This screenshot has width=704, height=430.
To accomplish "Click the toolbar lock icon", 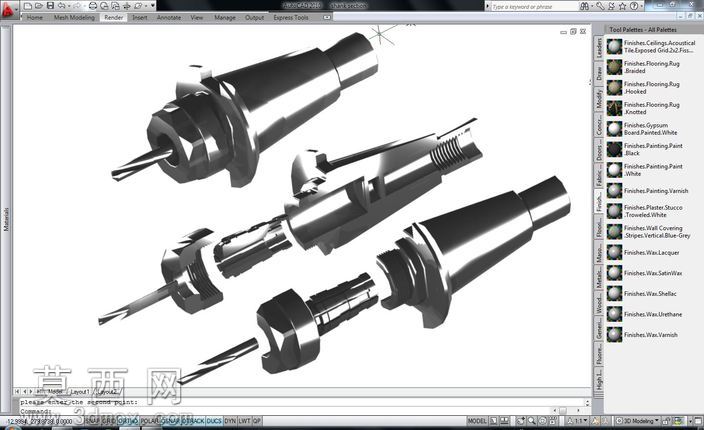I will click(667, 421).
